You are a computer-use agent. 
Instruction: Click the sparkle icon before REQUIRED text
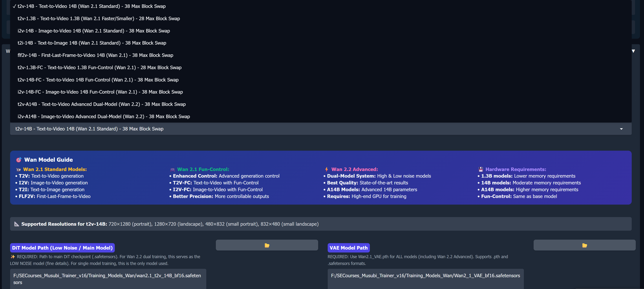pyautogui.click(x=13, y=257)
